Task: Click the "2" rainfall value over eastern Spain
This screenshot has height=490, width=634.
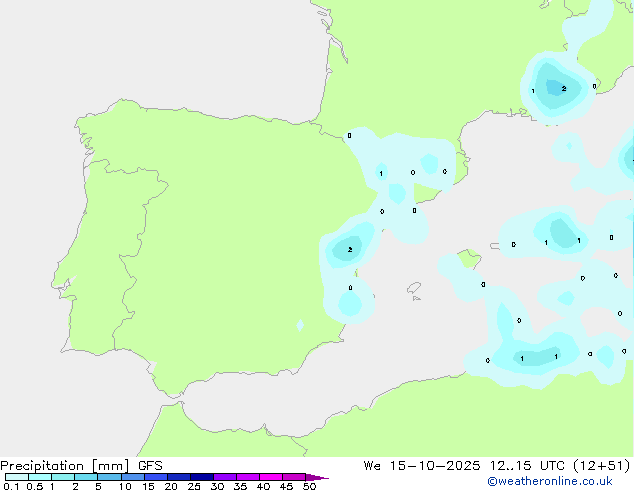Action: (350, 249)
